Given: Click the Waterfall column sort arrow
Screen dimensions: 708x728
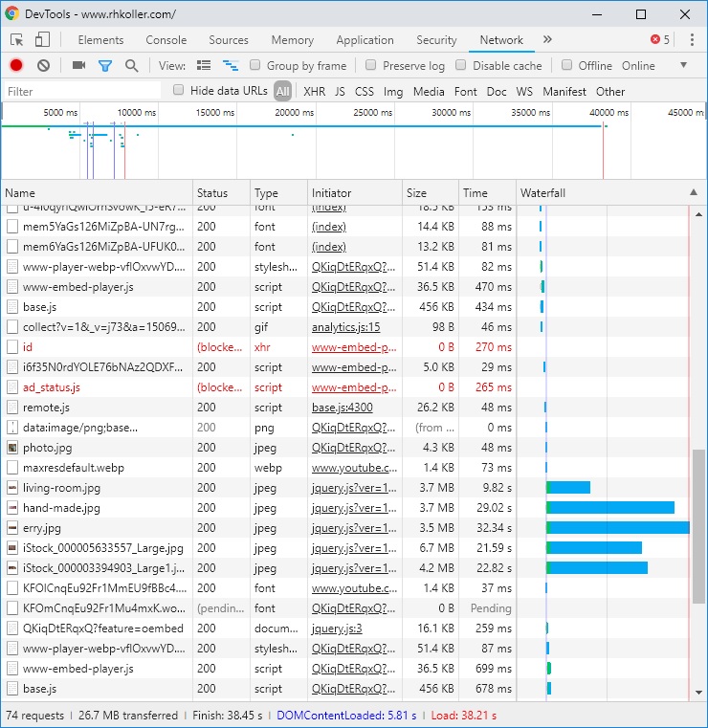Looking at the screenshot, I should point(693,192).
